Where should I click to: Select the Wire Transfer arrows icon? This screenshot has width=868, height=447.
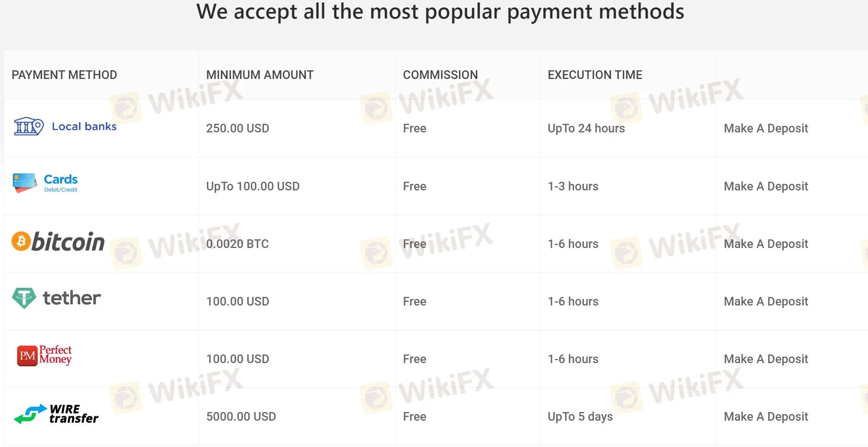click(x=30, y=413)
